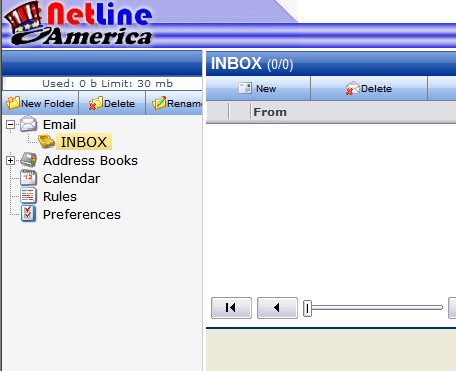Click the Delete message button
456x371 pixels.
pyautogui.click(x=369, y=89)
